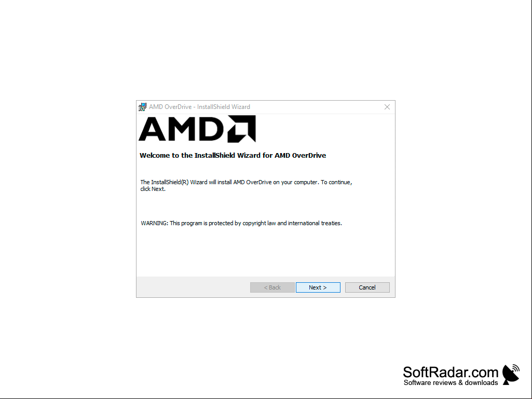Screen dimensions: 532x399
Task: Click the copyright law warning sentence
Action: point(241,223)
